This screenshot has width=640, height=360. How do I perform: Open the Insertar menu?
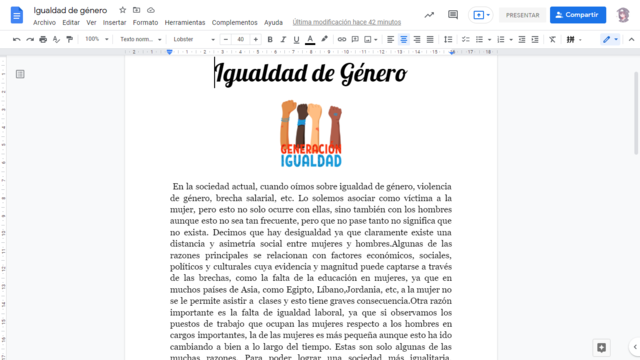[x=114, y=22]
